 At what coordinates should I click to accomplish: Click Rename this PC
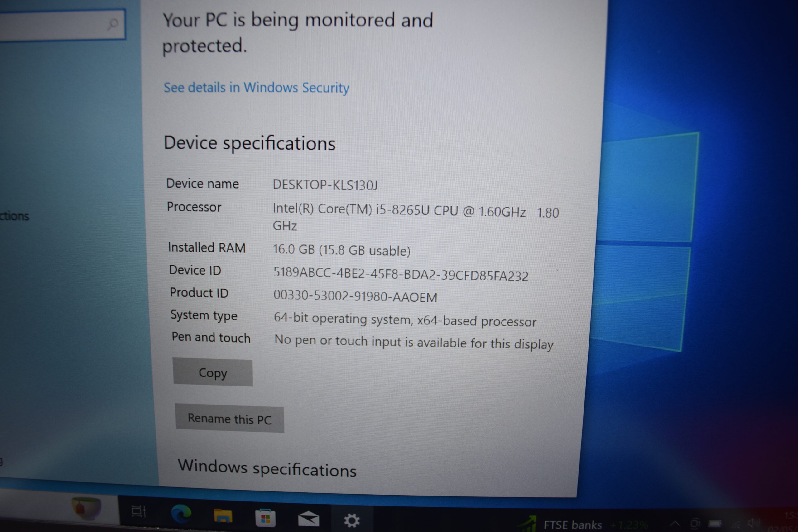pos(229,419)
